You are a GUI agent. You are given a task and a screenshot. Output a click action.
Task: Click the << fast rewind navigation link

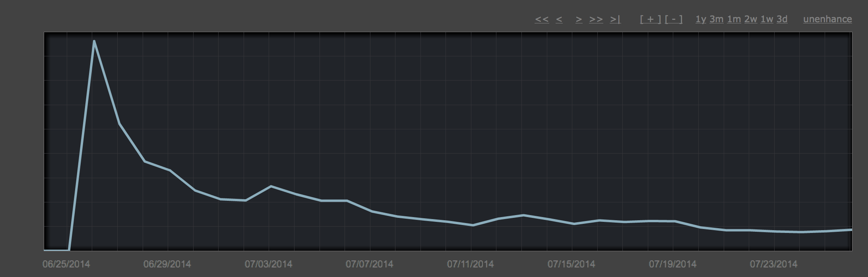point(542,19)
